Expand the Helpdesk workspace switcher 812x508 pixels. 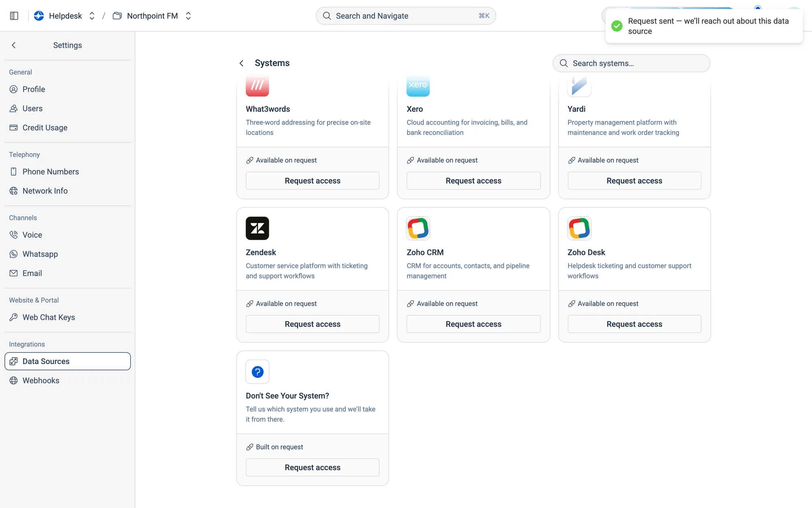(92, 16)
